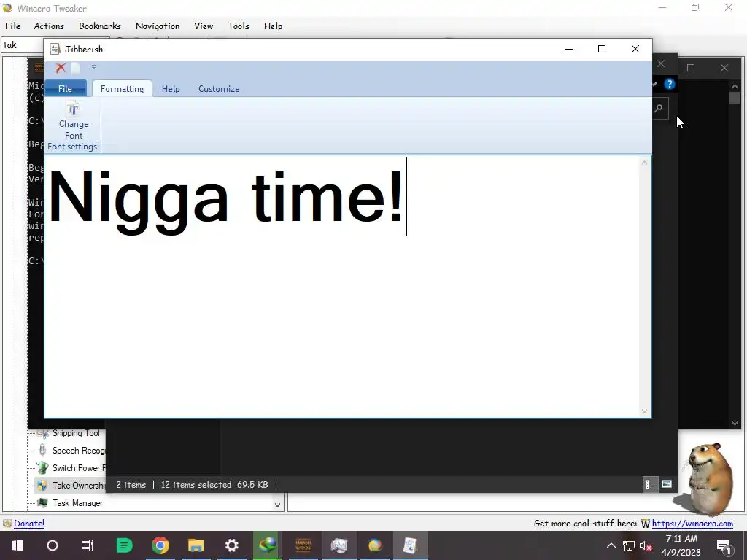
Task: Open the Windows Start menu
Action: 18,545
